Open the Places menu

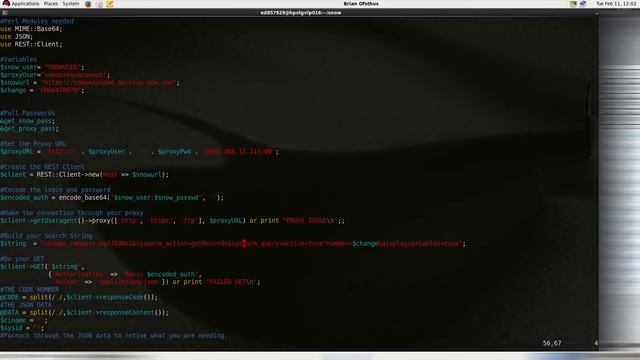pyautogui.click(x=51, y=4)
